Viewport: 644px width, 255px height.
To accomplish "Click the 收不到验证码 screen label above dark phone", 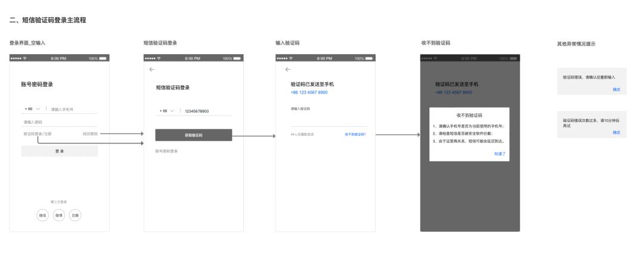I will pyautogui.click(x=435, y=43).
